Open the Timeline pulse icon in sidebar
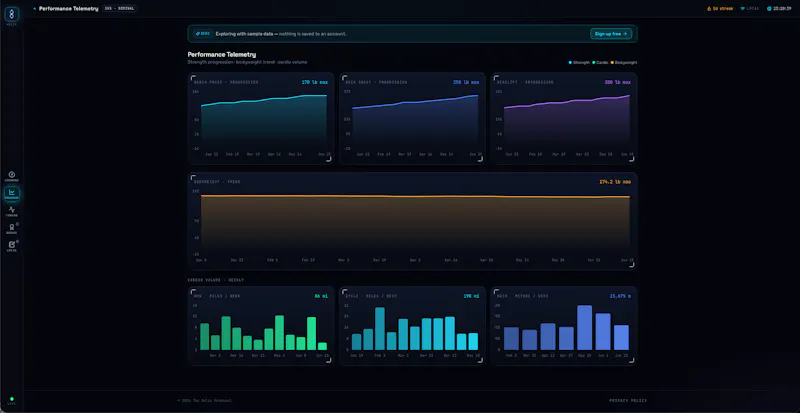This screenshot has width=800, height=413. coord(12,209)
